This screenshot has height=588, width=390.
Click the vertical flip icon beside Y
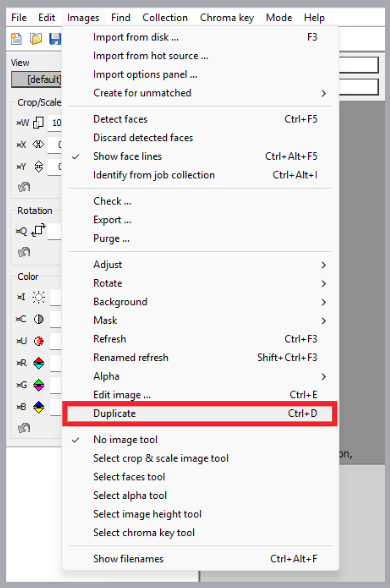(39, 166)
